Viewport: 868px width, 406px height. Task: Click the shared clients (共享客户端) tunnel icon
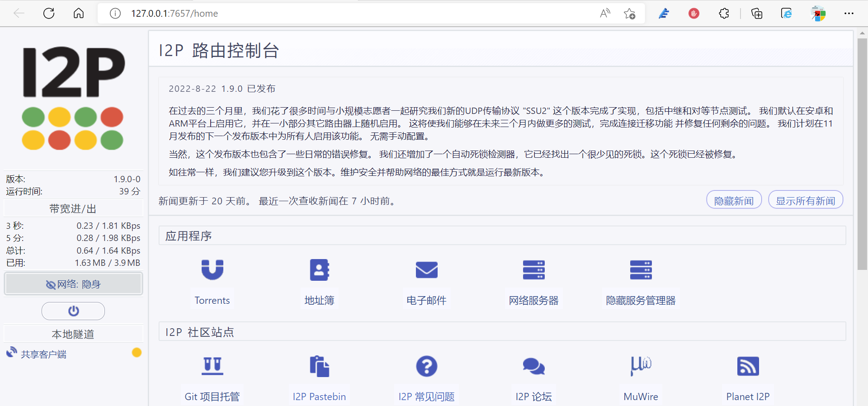click(12, 353)
